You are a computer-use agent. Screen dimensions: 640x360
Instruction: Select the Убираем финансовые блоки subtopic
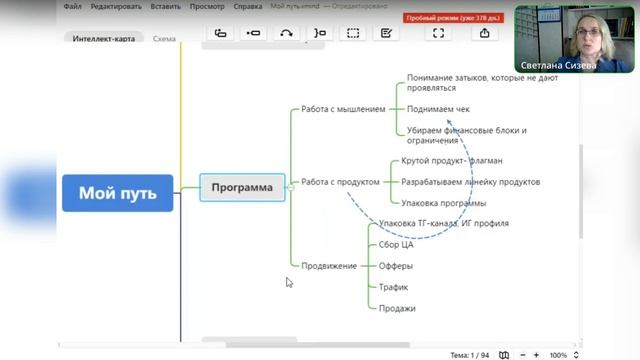pos(467,135)
